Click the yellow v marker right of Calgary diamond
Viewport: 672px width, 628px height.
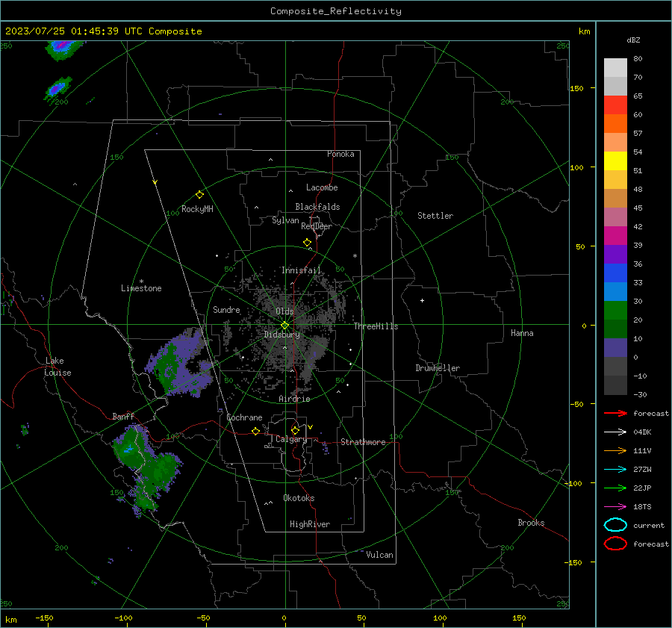coord(311,427)
